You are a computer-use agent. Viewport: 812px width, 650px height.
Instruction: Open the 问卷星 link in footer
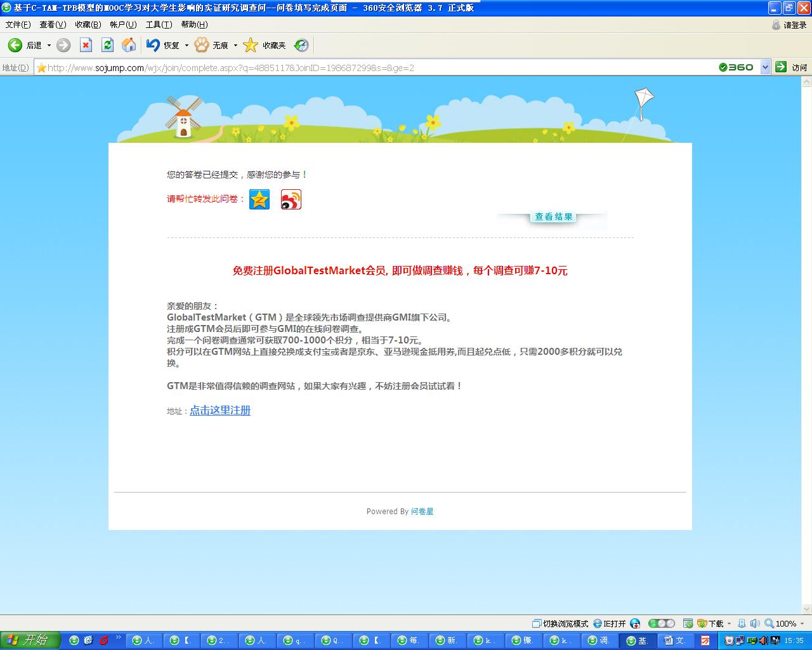point(422,512)
